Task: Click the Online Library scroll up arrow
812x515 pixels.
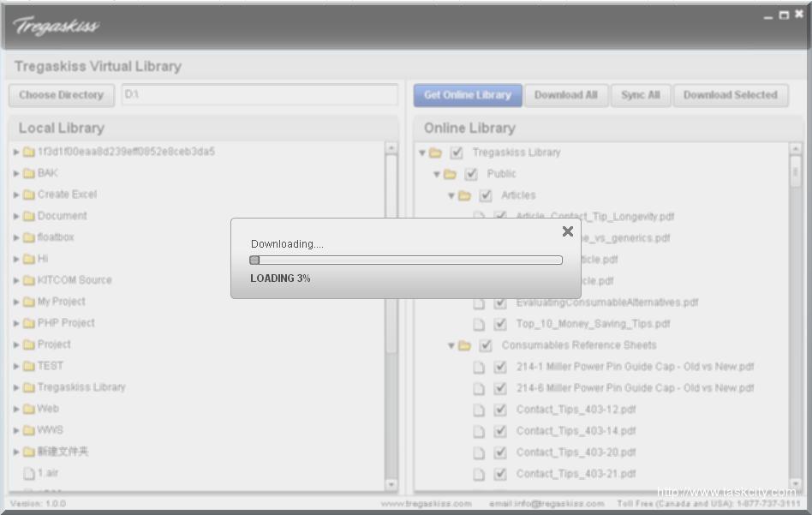Action: [x=796, y=149]
